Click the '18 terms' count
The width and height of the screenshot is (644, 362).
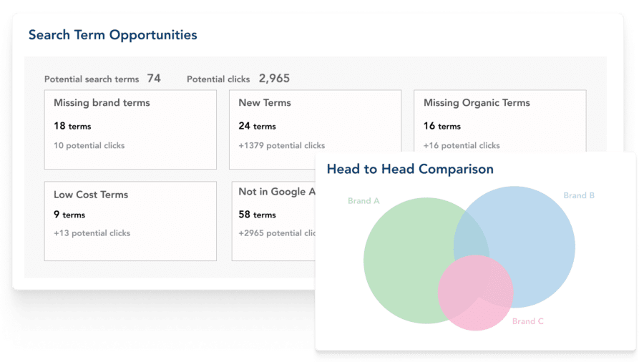(x=72, y=126)
